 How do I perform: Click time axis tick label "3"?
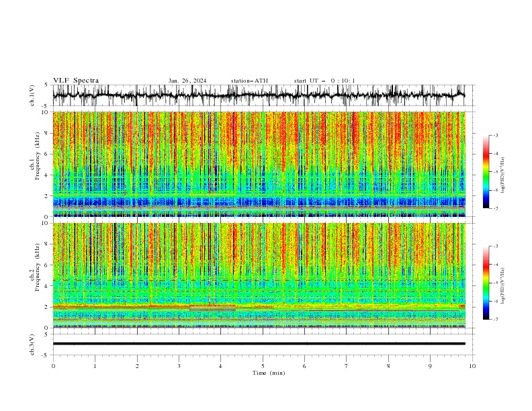click(179, 366)
